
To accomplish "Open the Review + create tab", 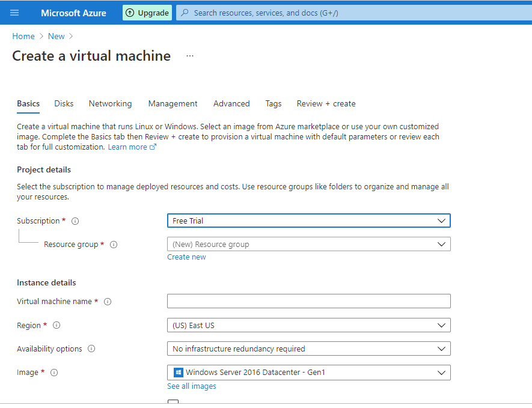I will [326, 103].
